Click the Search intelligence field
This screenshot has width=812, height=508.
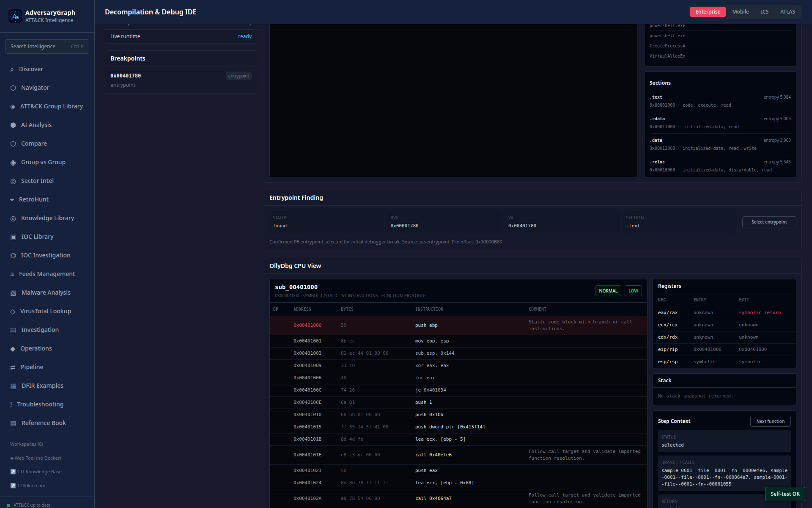coord(47,47)
